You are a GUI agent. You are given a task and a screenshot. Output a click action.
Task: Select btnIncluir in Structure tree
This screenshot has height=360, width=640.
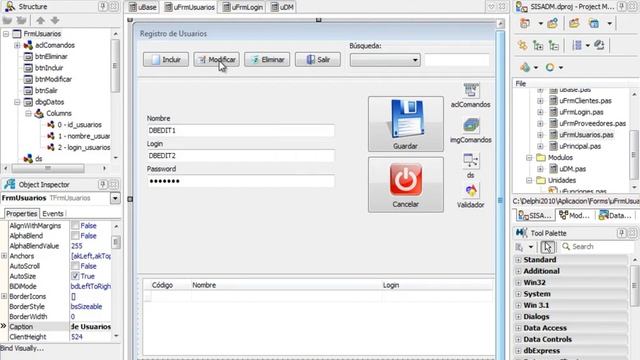pos(49,68)
